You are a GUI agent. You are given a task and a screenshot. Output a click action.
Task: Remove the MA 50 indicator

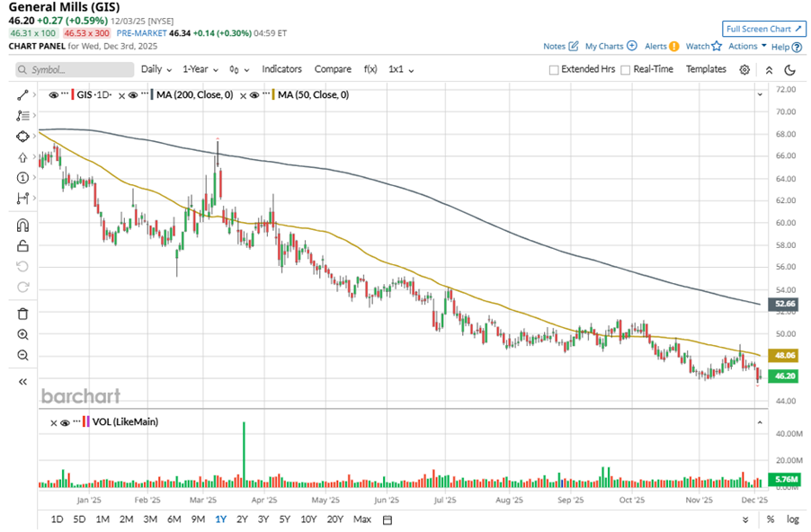243,96
